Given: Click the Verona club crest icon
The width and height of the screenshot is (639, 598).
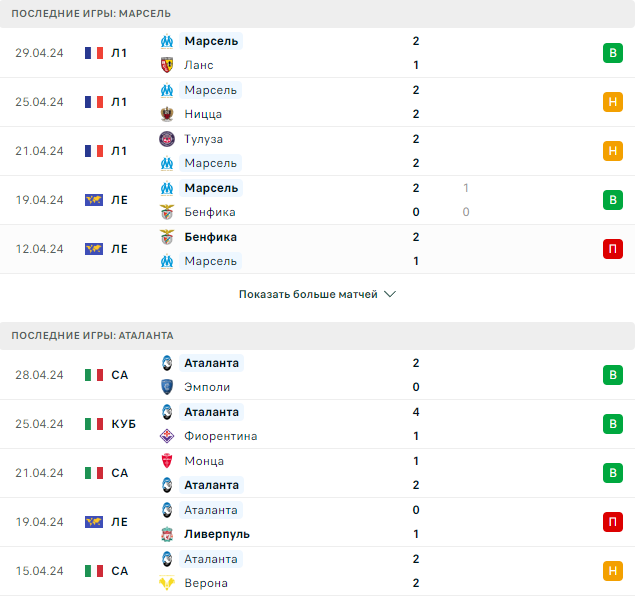Looking at the screenshot, I should click(x=167, y=583).
